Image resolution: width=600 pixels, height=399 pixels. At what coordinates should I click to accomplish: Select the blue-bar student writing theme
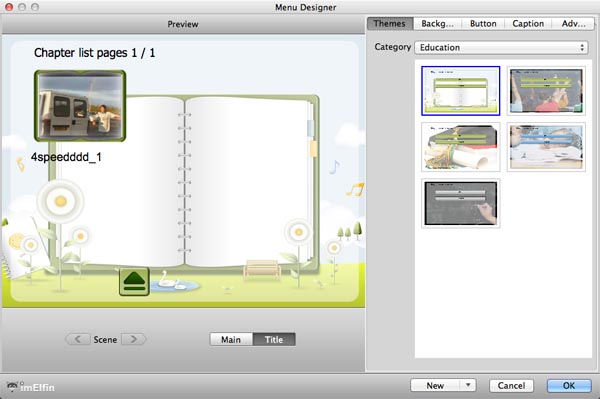[x=546, y=147]
